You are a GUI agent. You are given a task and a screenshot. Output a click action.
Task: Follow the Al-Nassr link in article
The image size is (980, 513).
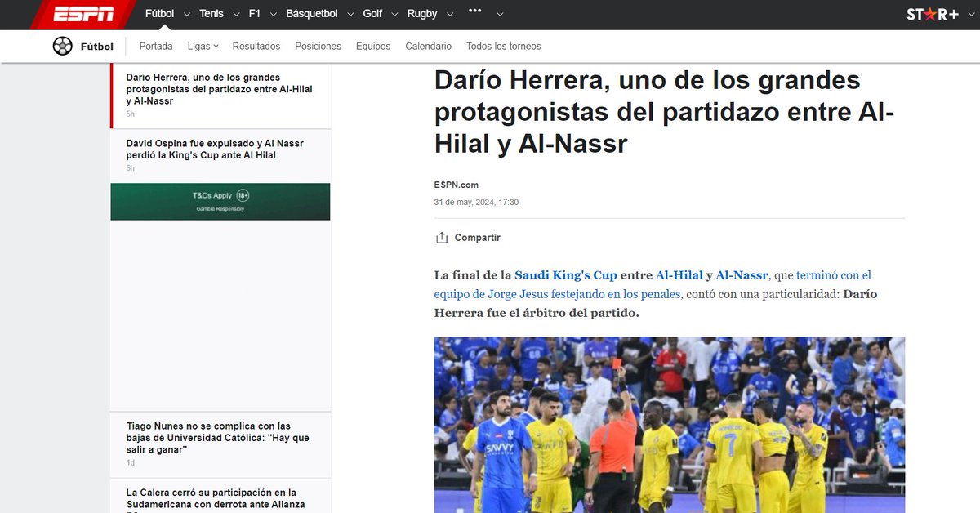point(742,275)
